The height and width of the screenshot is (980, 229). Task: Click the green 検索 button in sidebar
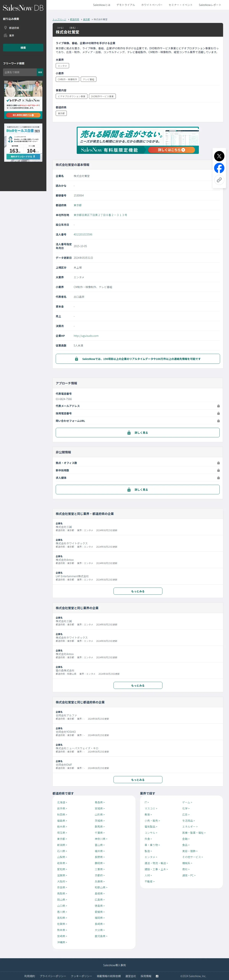coord(23,48)
